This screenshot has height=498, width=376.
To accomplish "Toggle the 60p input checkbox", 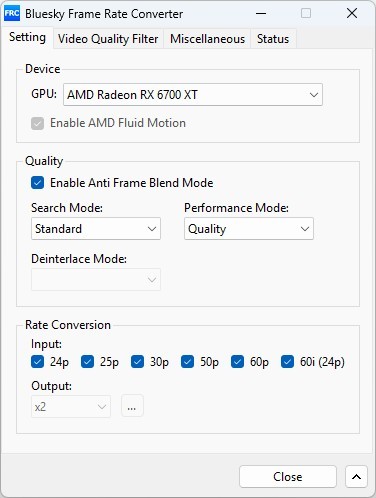I will 237,361.
